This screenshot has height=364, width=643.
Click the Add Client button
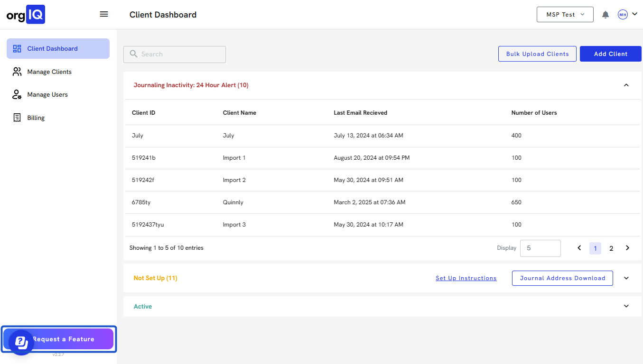610,54
